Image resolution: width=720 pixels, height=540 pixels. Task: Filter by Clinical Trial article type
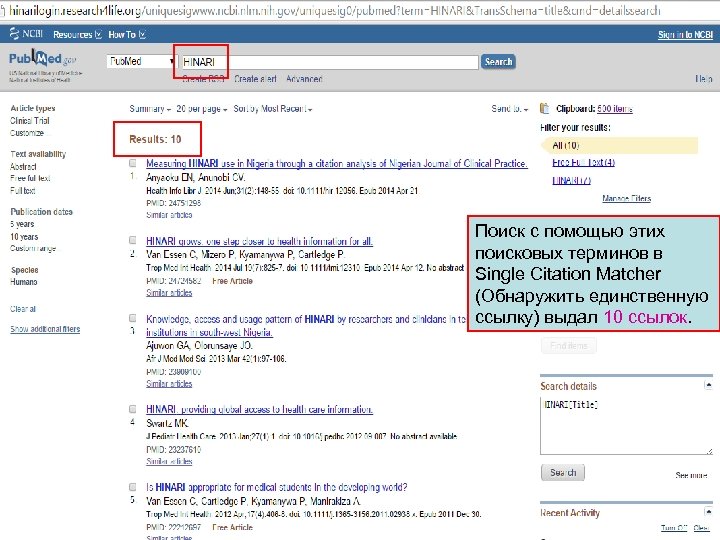[x=29, y=121]
